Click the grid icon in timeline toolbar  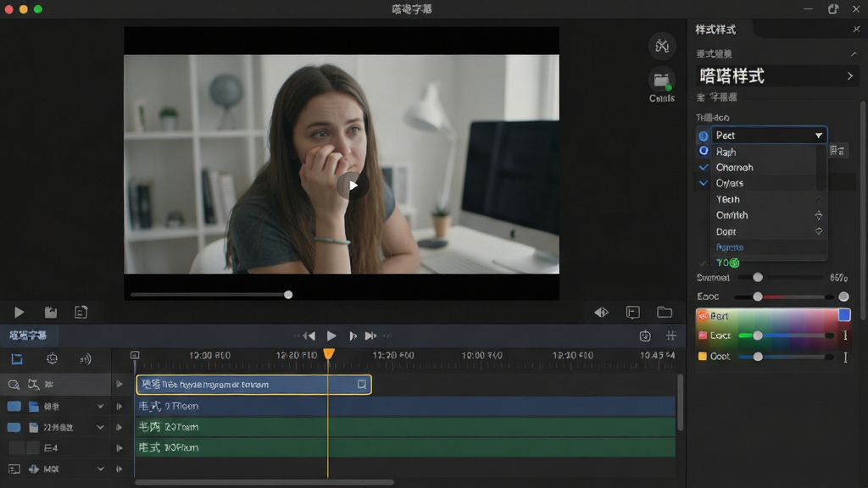pyautogui.click(x=671, y=335)
